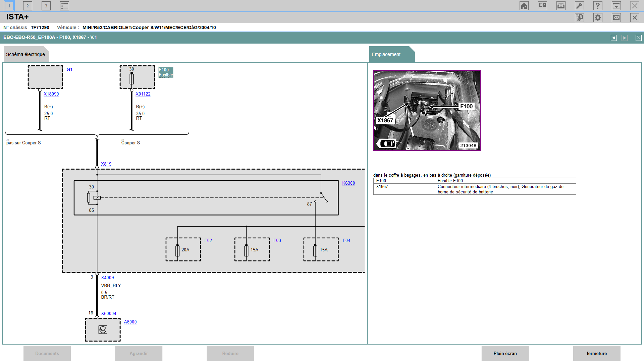Select the Emplacement tab
This screenshot has height=362, width=644.
[x=386, y=54]
